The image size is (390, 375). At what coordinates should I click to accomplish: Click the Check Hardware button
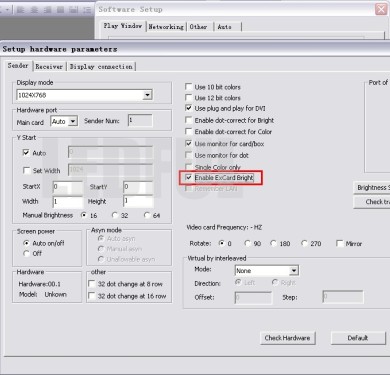tap(288, 338)
